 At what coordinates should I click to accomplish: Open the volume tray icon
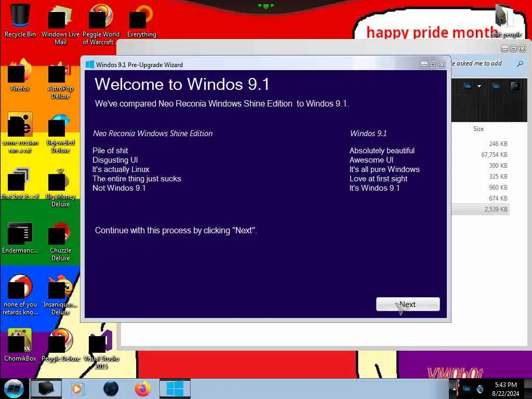click(480, 389)
